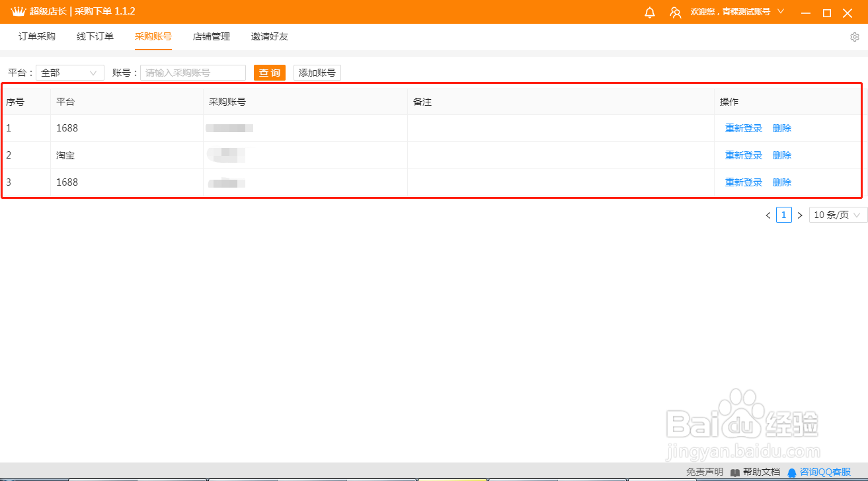Open the 帮助文档 link
Image resolution: width=868 pixels, height=481 pixels.
point(762,472)
